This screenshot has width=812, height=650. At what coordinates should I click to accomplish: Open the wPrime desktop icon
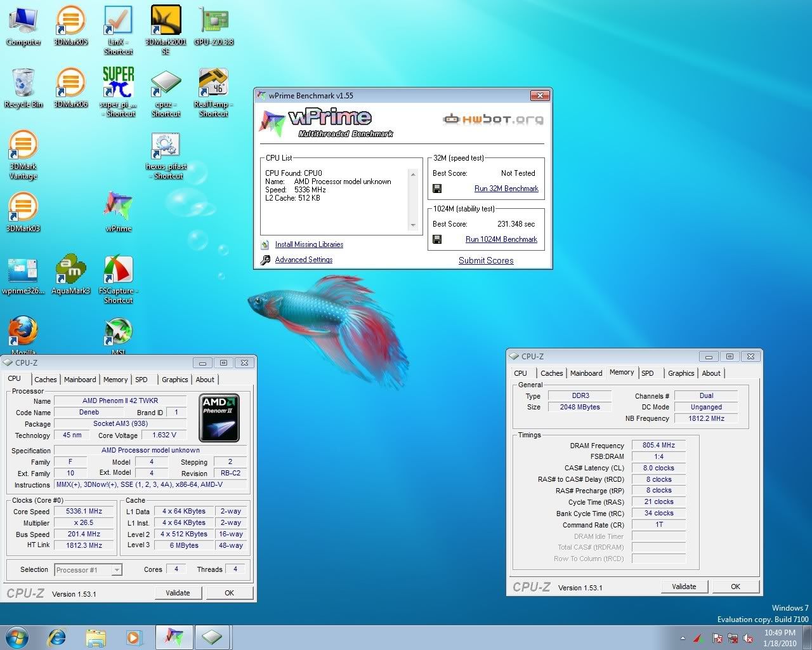tap(118, 212)
